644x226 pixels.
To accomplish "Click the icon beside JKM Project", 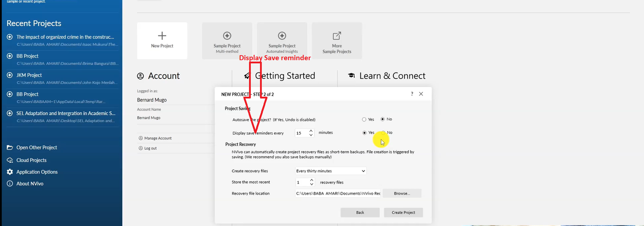I will pyautogui.click(x=10, y=75).
